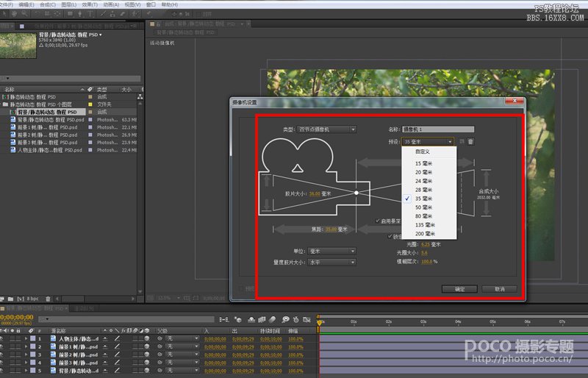Open the 预设 preset dropdown showing 35 毫米
This screenshot has height=378, width=588.
click(x=428, y=141)
